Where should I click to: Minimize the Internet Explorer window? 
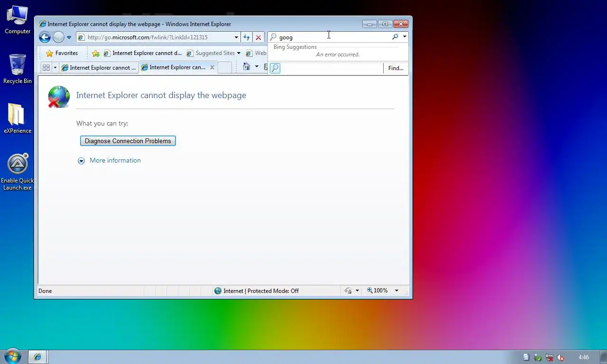369,24
